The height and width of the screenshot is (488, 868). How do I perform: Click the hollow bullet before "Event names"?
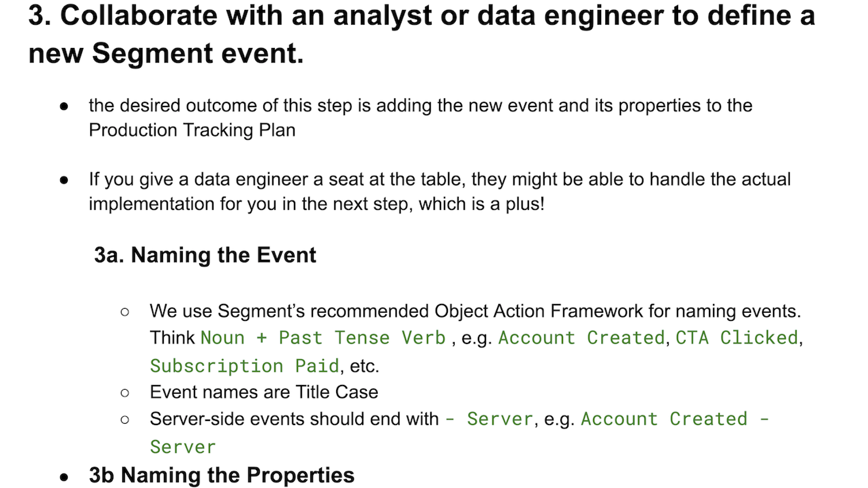125,393
